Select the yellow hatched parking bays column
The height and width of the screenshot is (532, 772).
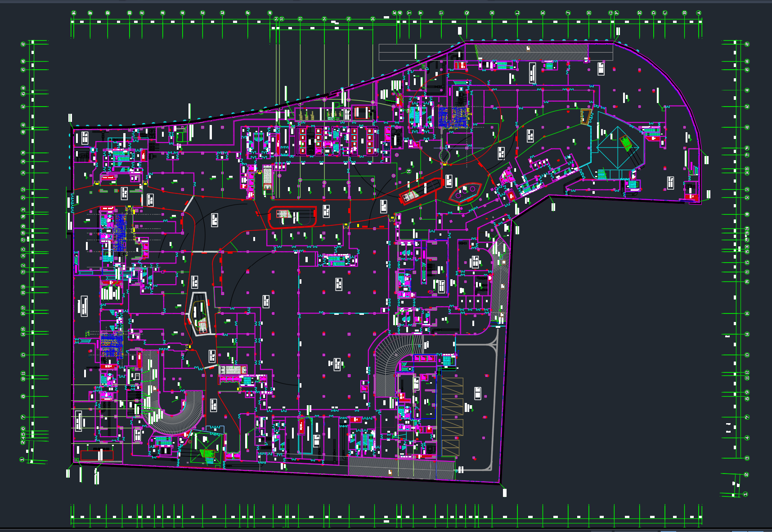coord(452,416)
